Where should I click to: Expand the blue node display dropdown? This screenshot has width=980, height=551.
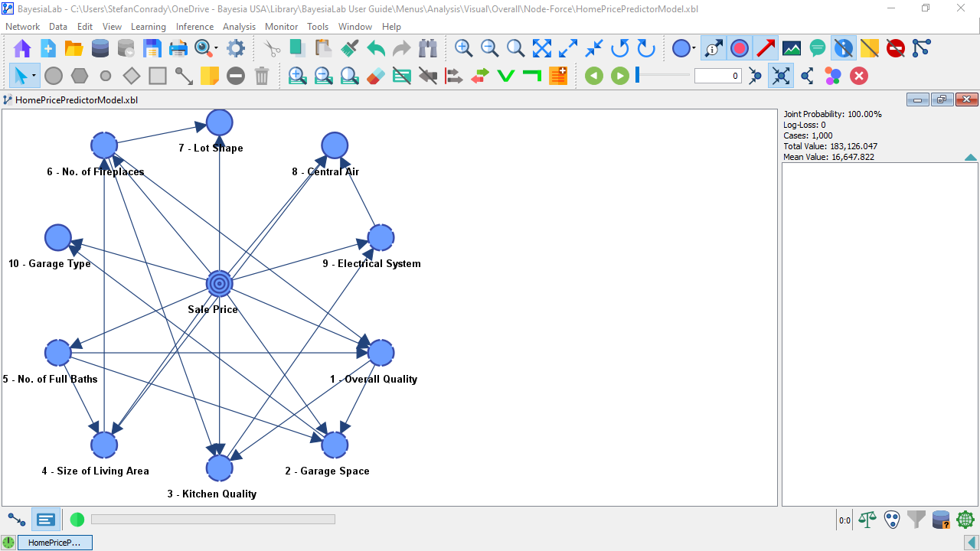[694, 49]
